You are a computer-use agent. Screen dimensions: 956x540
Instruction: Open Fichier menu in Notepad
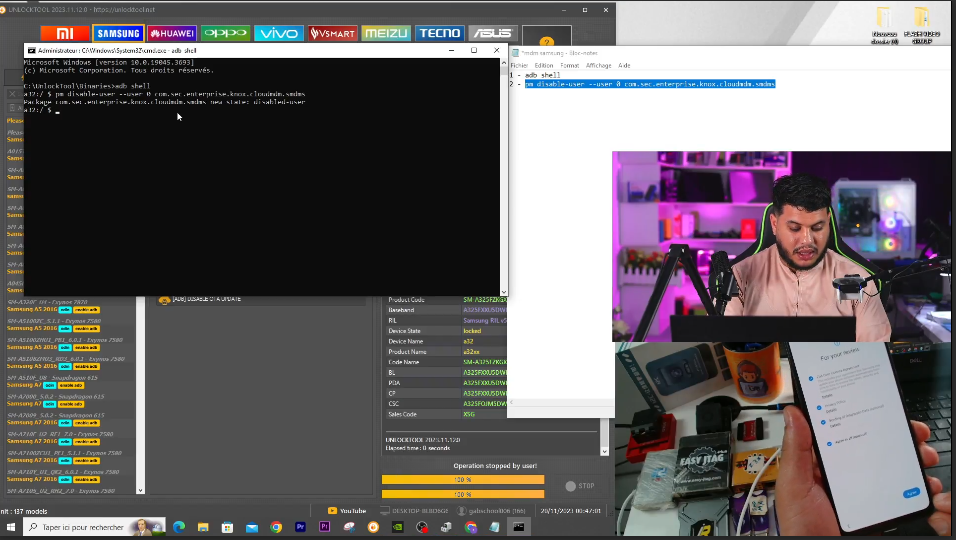tap(519, 65)
